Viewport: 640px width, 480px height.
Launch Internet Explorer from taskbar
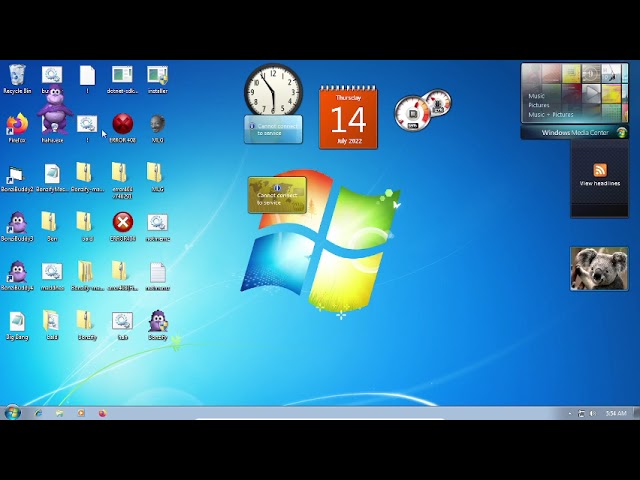point(38,413)
